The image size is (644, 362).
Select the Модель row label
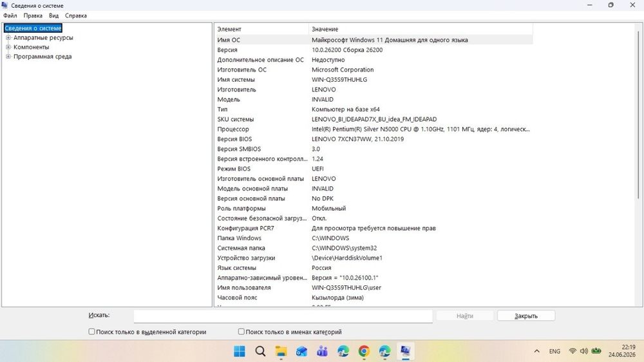(229, 99)
